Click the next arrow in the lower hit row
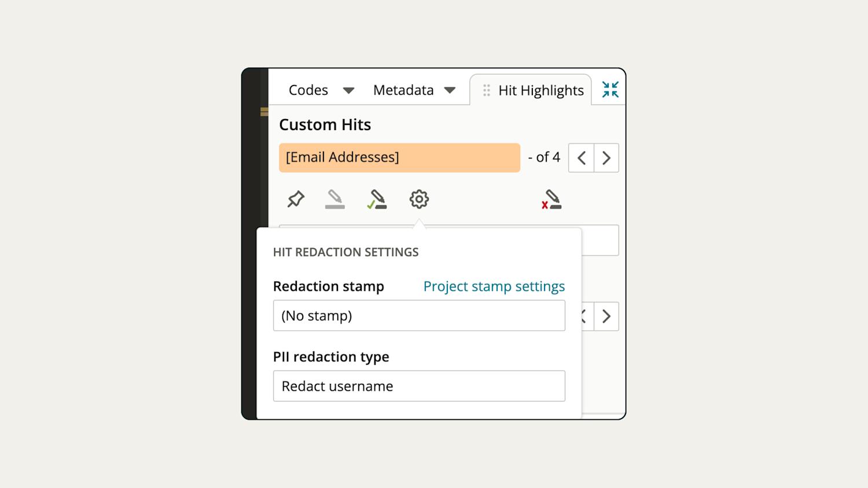 [x=606, y=316]
